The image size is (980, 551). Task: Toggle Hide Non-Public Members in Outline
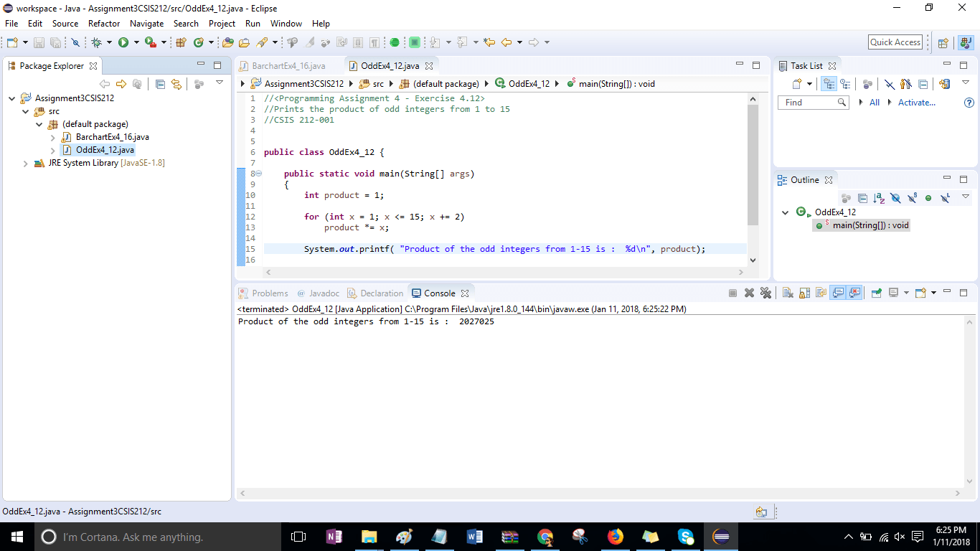pyautogui.click(x=928, y=198)
